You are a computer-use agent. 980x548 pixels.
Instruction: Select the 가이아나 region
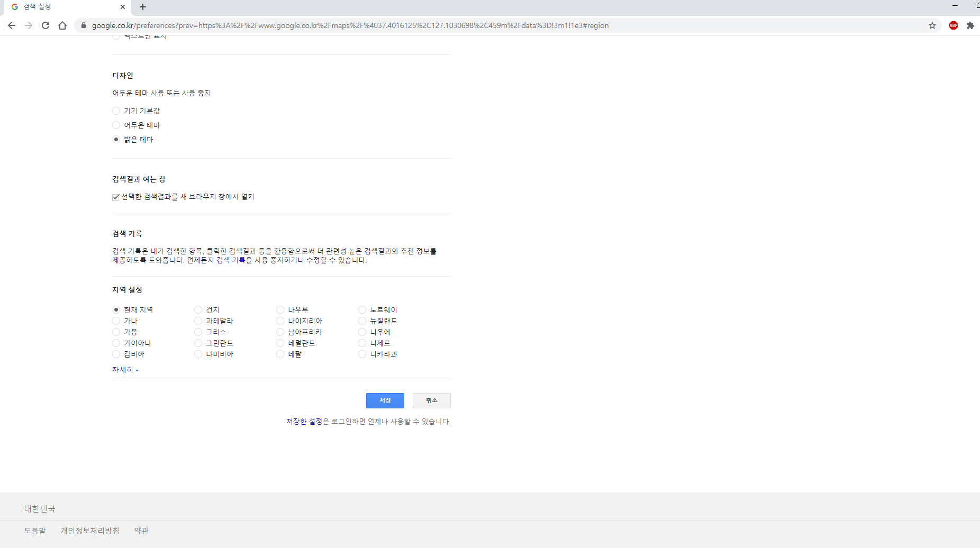click(116, 343)
